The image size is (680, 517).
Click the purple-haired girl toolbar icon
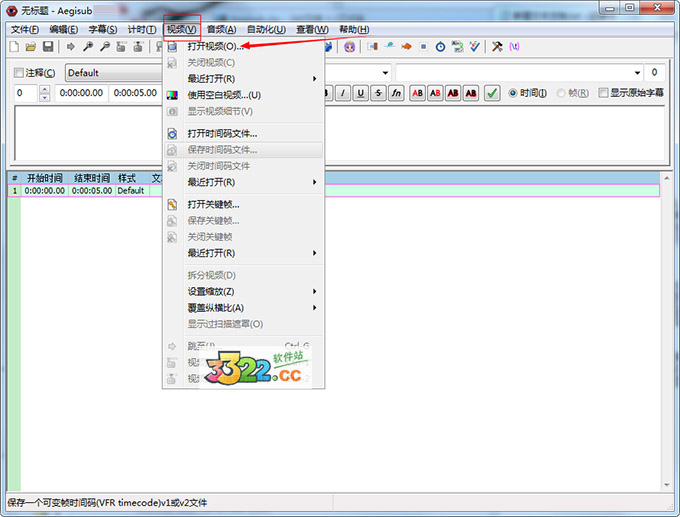point(350,46)
